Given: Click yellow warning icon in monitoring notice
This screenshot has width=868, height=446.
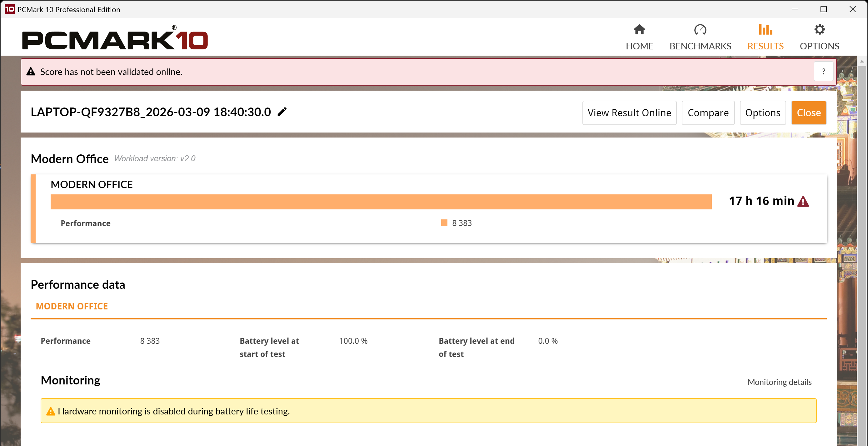Looking at the screenshot, I should tap(51, 411).
